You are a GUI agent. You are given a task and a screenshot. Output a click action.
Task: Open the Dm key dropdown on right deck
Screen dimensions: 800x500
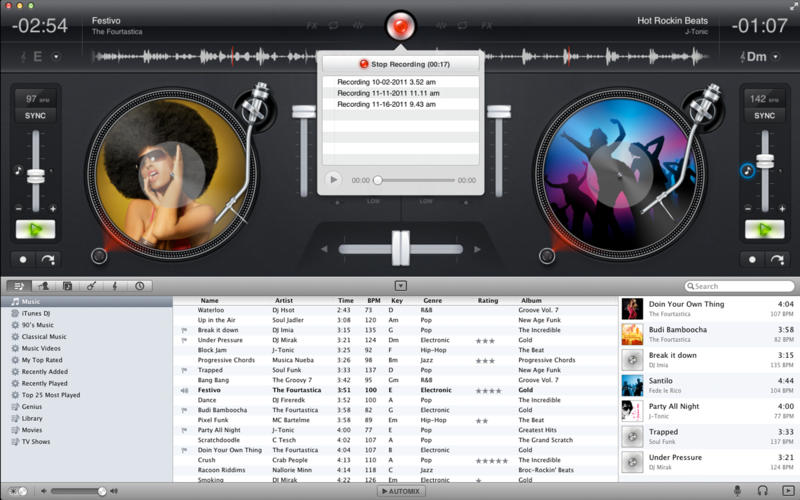coord(776,57)
